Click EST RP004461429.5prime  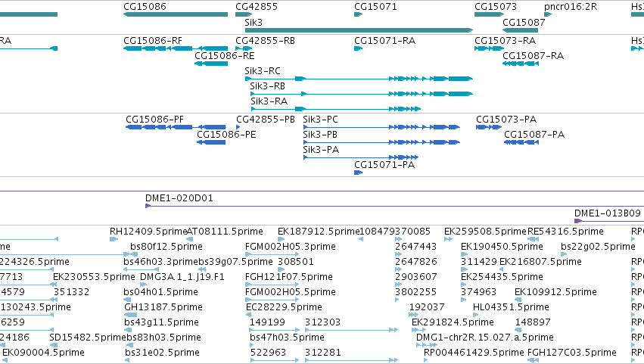tap(474, 353)
